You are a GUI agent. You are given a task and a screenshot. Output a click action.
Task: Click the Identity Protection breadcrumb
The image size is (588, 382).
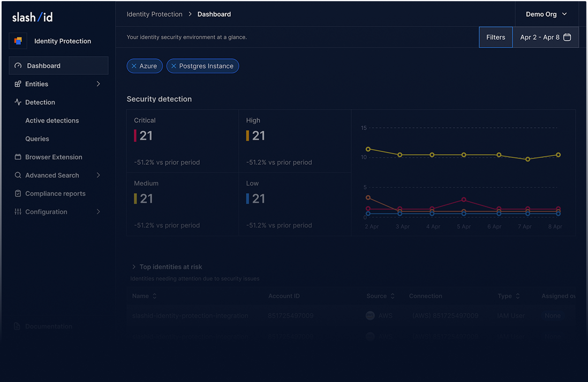[154, 14]
